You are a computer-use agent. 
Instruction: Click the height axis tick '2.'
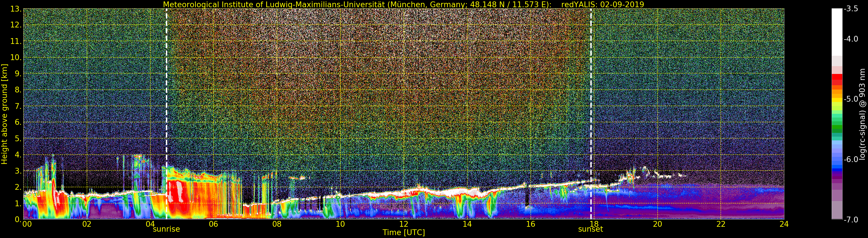pos(18,187)
